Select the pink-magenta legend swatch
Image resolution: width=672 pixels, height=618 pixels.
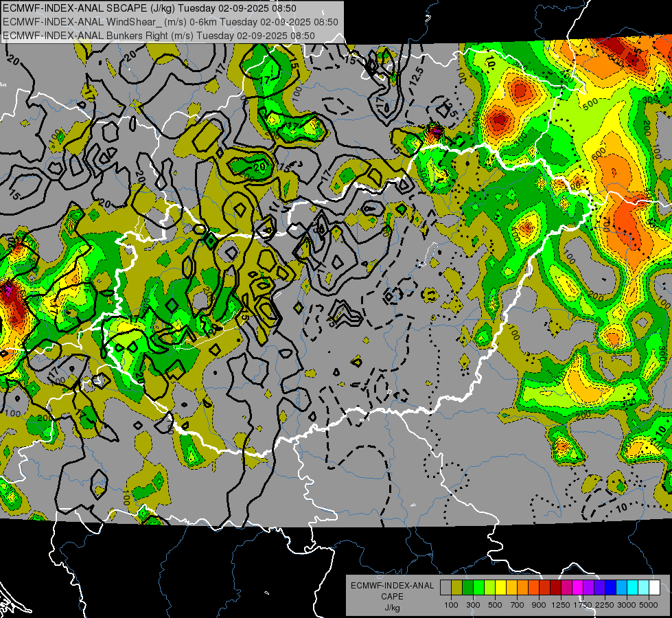coord(566,588)
